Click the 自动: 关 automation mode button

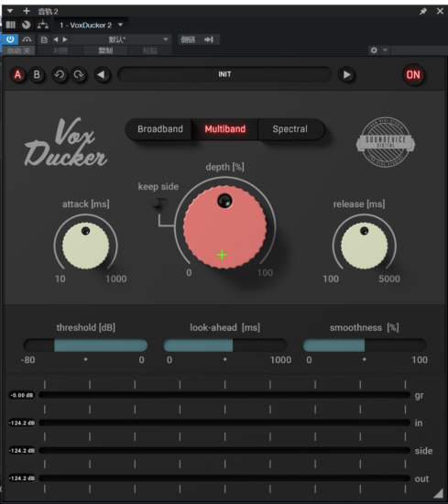coord(18,50)
